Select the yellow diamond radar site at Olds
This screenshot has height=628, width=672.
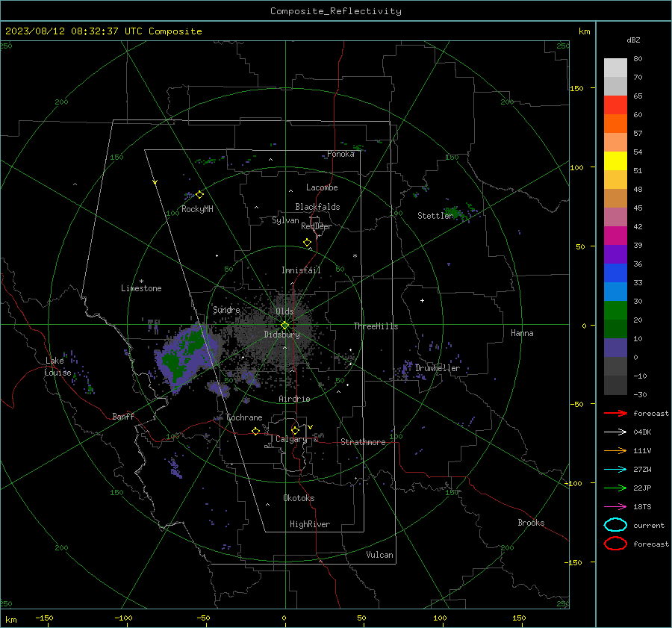point(284,325)
